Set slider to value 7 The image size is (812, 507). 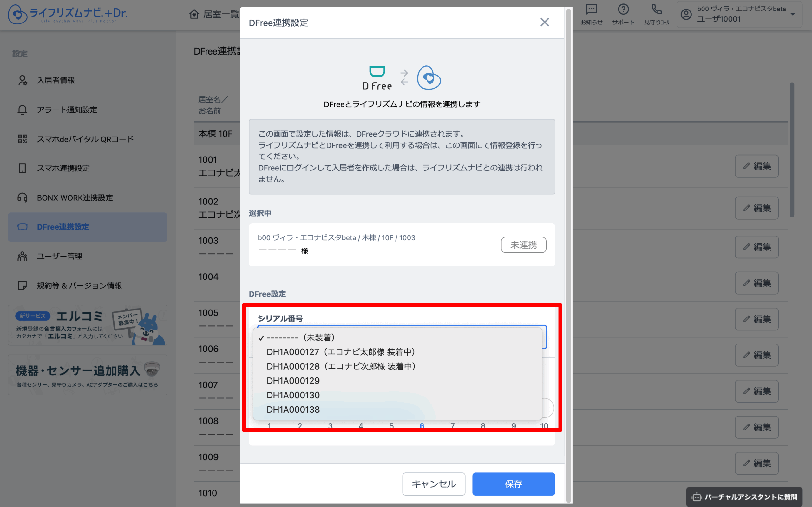452,425
